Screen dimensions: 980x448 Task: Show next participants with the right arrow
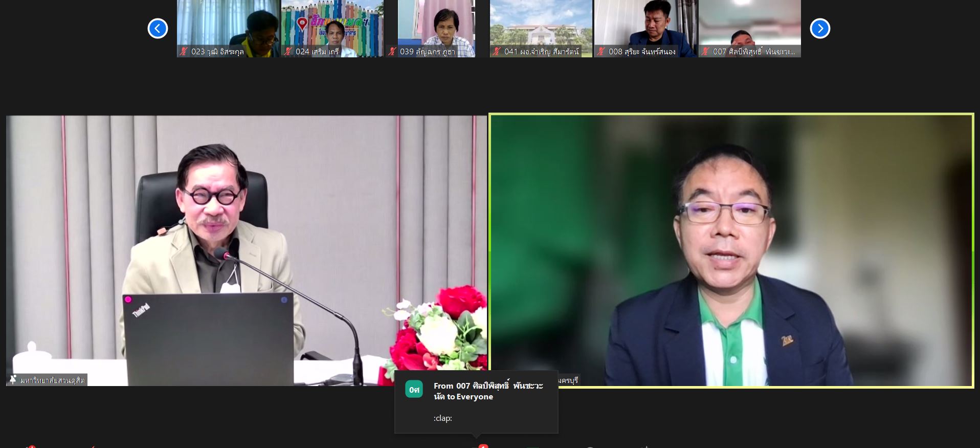pyautogui.click(x=820, y=28)
